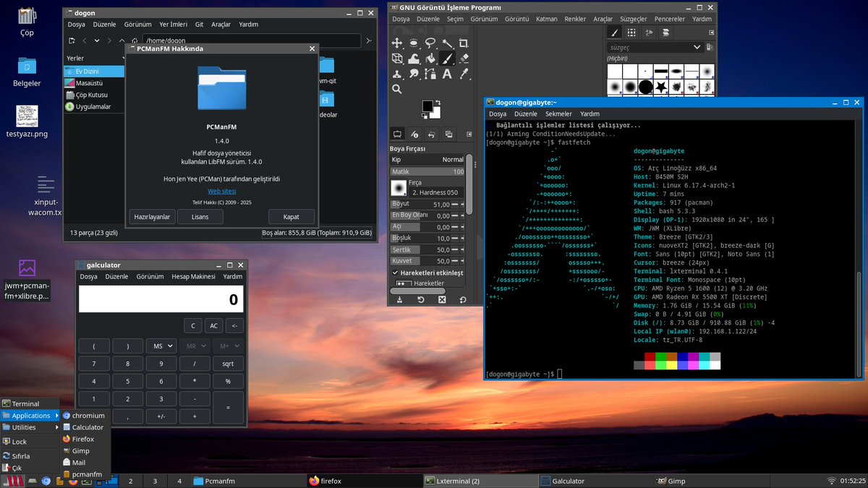This screenshot has width=868, height=488.
Task: Select the Fuzzy Select magic wand tool
Action: [447, 43]
